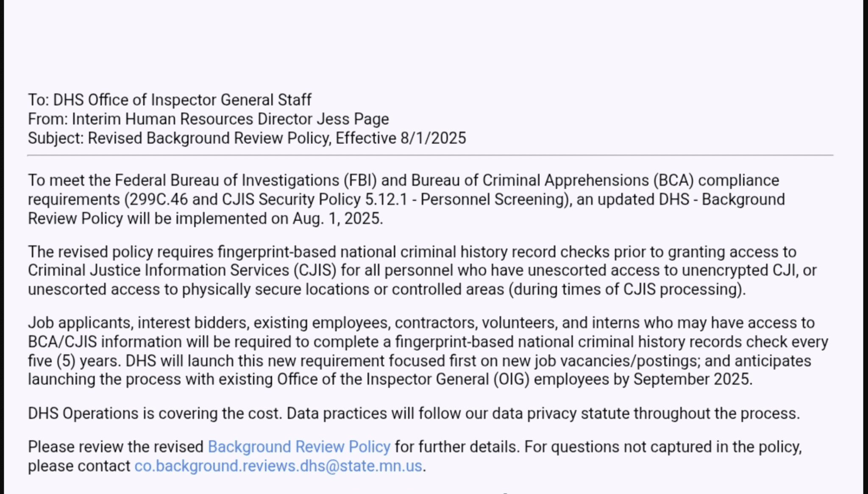The image size is (868, 494).
Task: Click the "five (5) years" text
Action: (x=75, y=361)
